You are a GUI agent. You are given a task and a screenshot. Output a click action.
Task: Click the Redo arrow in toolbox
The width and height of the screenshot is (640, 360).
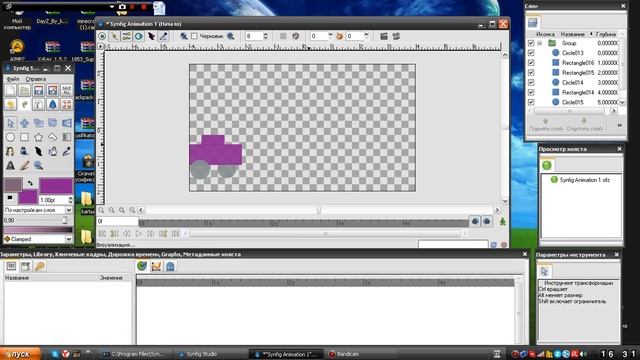click(24, 104)
